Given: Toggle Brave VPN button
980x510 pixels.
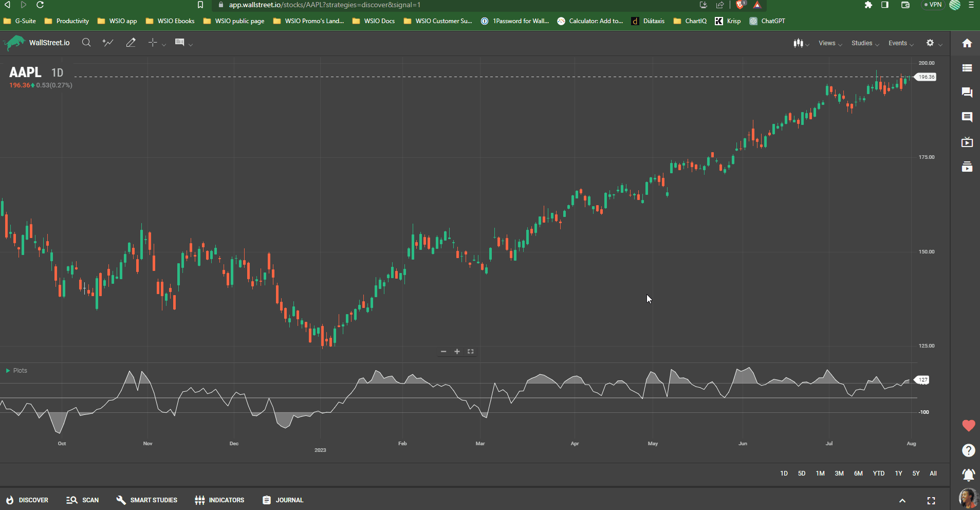Looking at the screenshot, I should click(x=932, y=5).
